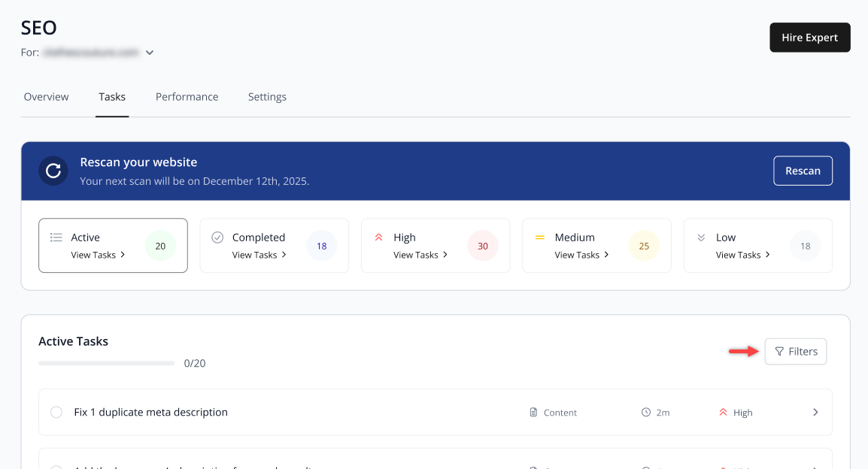
Task: Switch to the Performance tab
Action: coord(187,97)
